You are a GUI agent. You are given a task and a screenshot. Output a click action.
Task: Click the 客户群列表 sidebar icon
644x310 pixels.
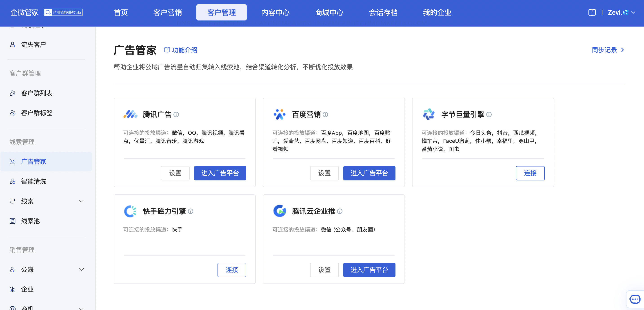point(13,93)
